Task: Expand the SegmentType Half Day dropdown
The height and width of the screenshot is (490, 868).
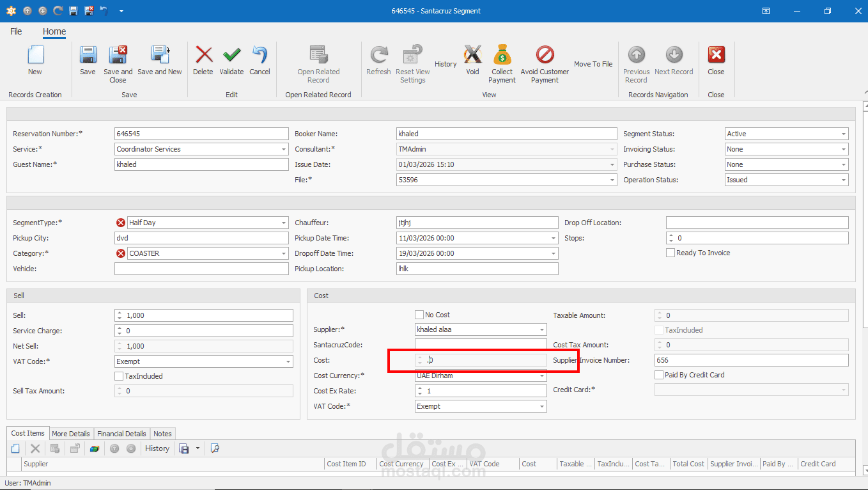Action: click(x=284, y=223)
